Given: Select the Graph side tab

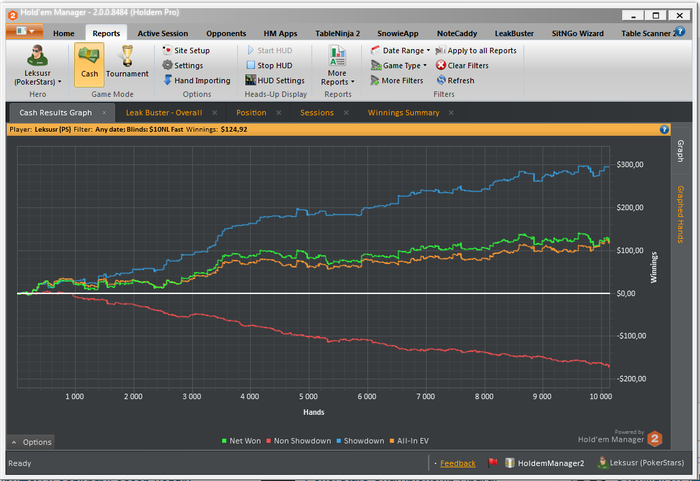Looking at the screenshot, I should pos(680,151).
